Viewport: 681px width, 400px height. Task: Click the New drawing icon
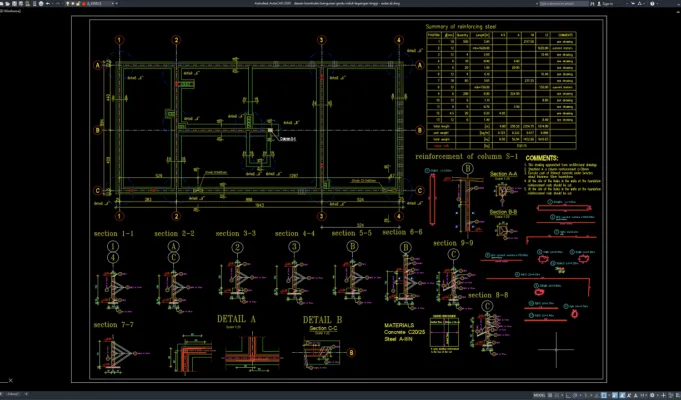pos(1,3)
